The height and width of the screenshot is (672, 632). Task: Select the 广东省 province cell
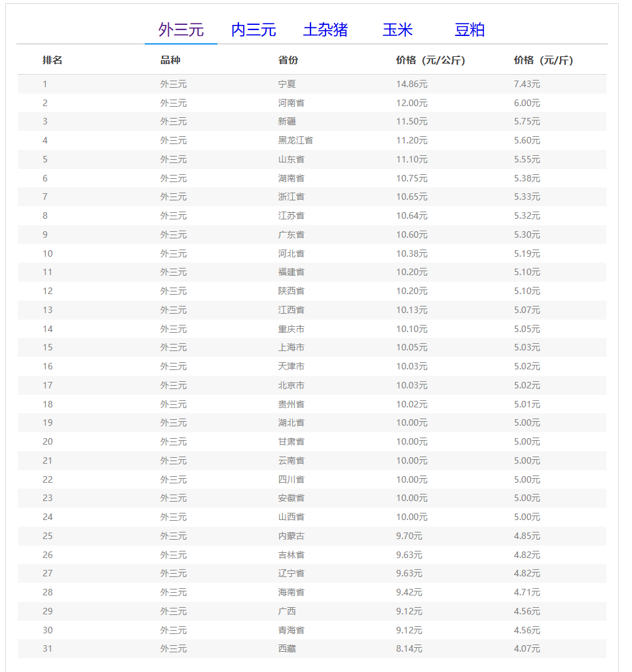pos(291,234)
